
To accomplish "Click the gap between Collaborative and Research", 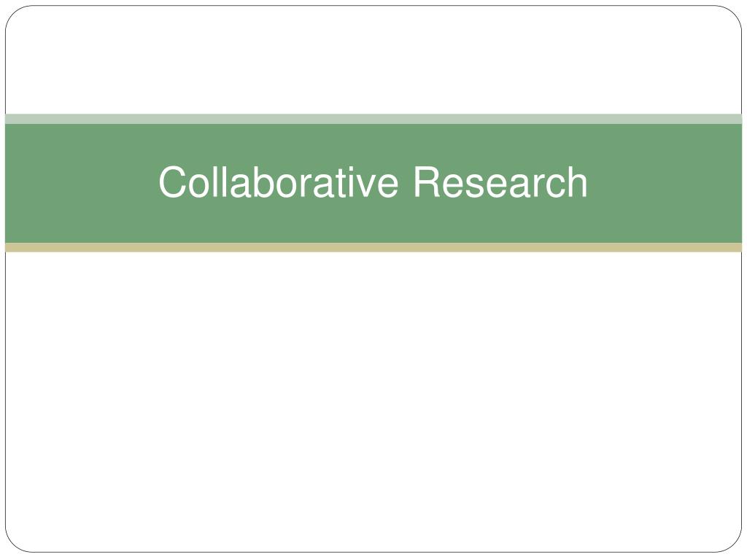I will pos(406,182).
